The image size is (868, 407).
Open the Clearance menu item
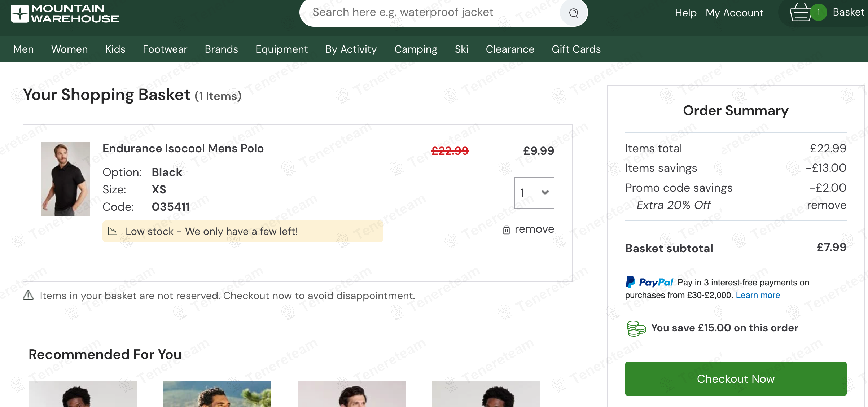click(510, 49)
